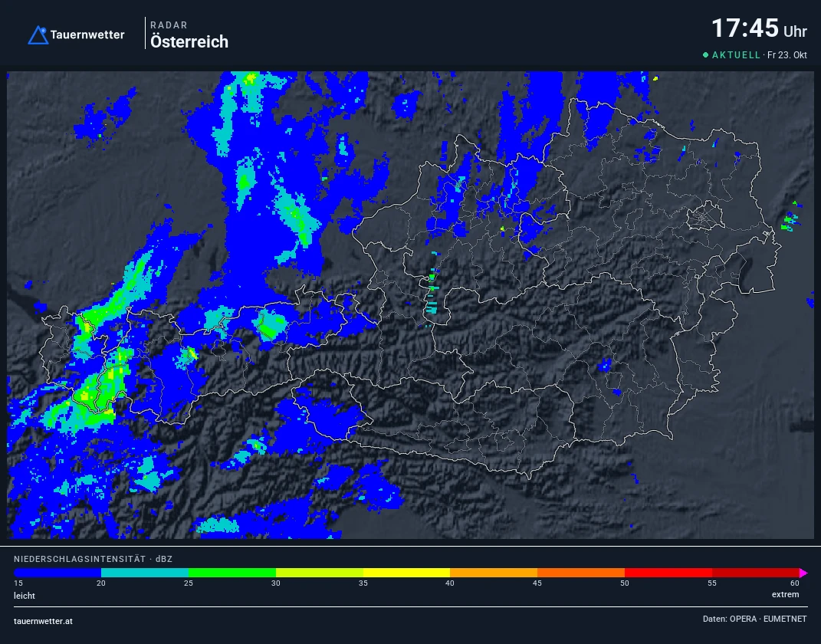Click the RADAR label above Österreich
Screen dimensions: 821x644
click(x=169, y=25)
